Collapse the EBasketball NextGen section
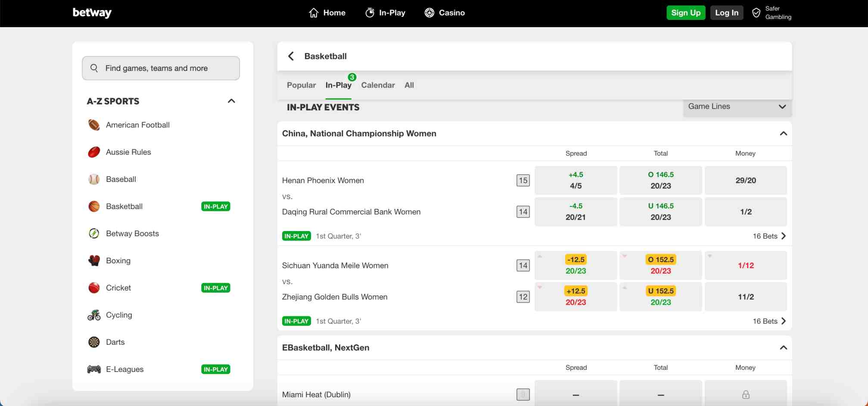868x406 pixels. click(783, 348)
